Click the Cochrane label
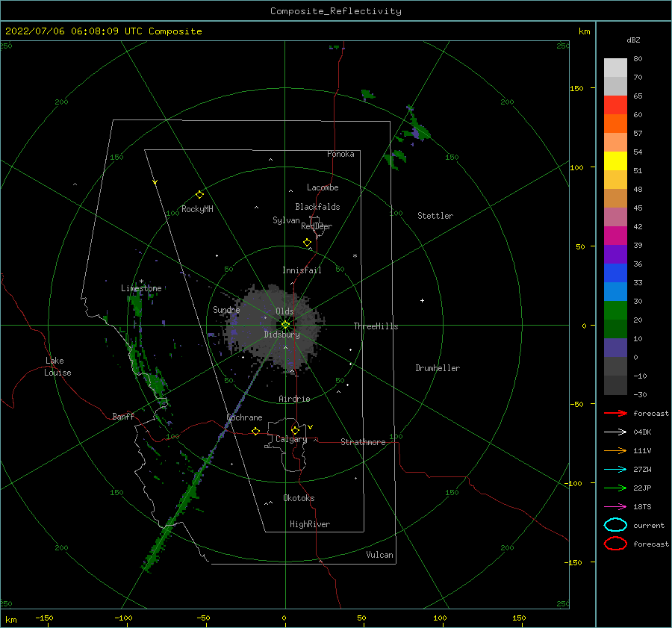 pyautogui.click(x=244, y=417)
